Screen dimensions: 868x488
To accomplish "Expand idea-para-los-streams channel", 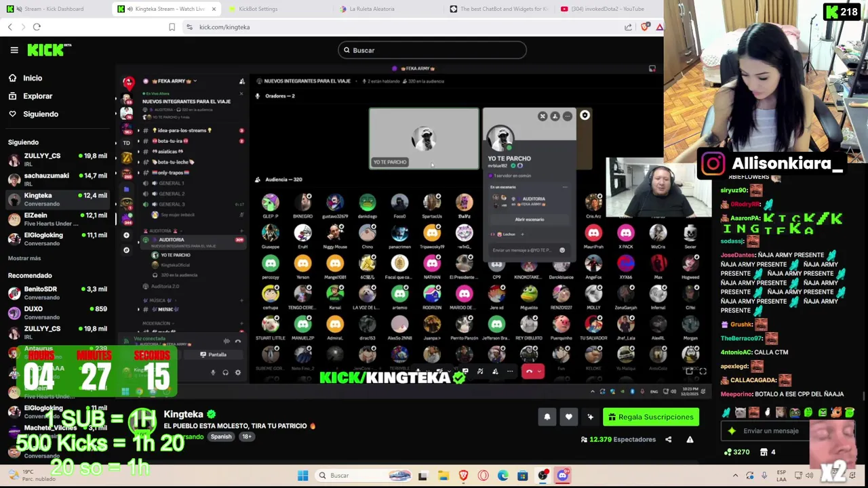I will [138, 130].
